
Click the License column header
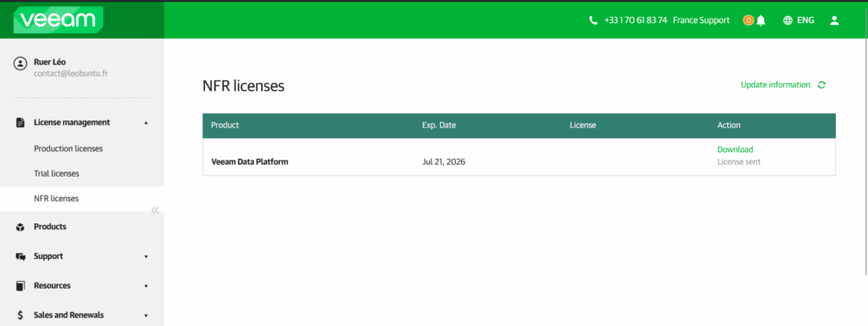[582, 126]
